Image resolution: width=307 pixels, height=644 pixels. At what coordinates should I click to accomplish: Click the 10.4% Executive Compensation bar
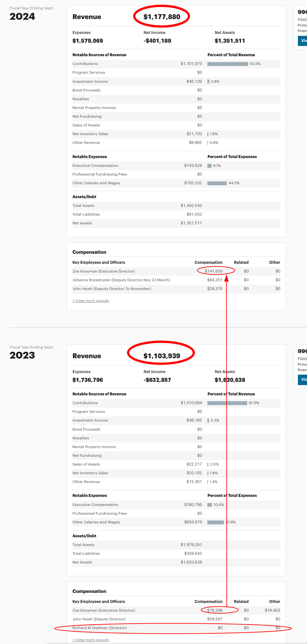pos(210,505)
